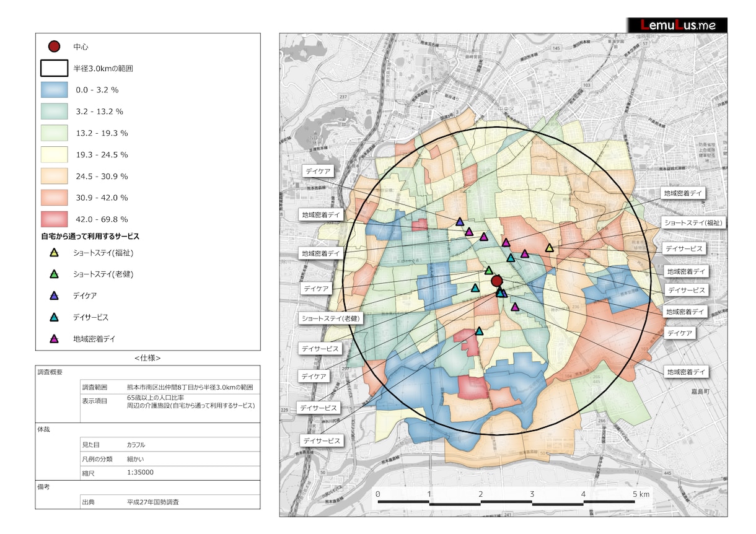Click the 体裁 section title
The width and height of the screenshot is (756, 534).
[44, 429]
